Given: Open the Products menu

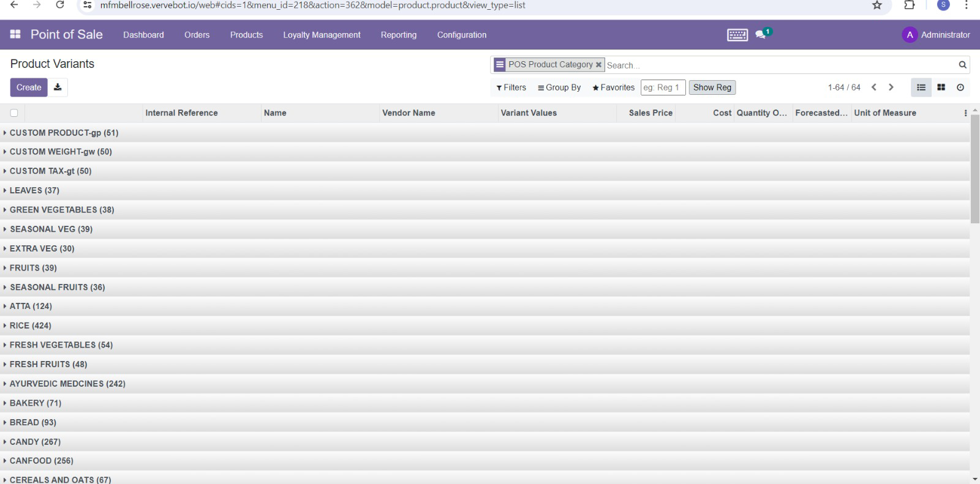Looking at the screenshot, I should 246,35.
